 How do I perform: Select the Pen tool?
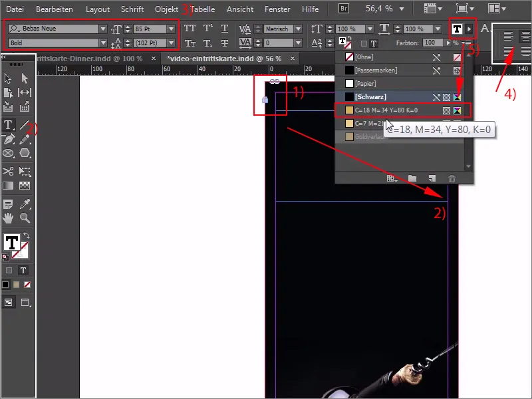9,139
